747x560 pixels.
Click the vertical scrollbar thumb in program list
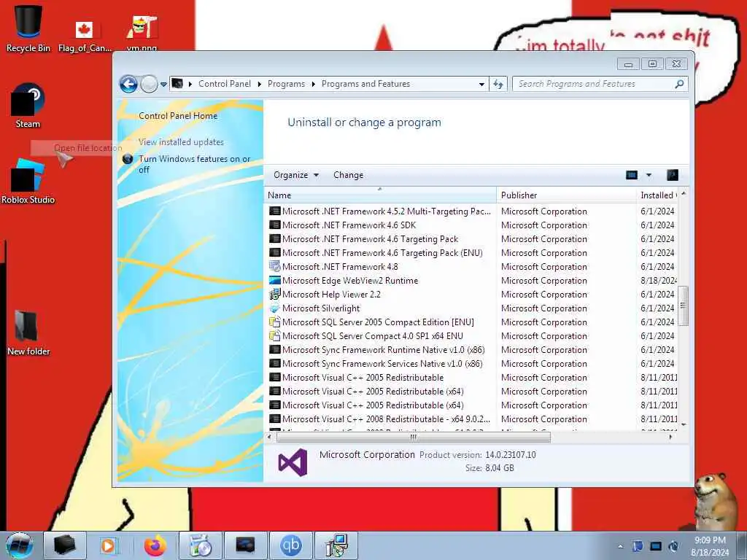pyautogui.click(x=683, y=306)
